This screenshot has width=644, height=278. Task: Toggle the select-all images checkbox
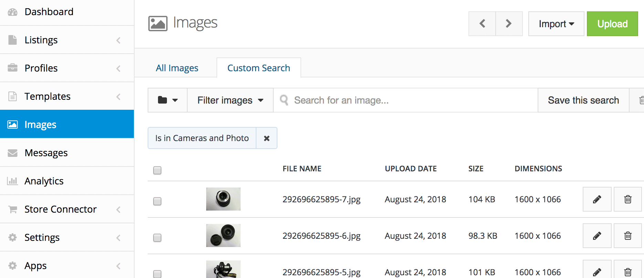coord(157,170)
